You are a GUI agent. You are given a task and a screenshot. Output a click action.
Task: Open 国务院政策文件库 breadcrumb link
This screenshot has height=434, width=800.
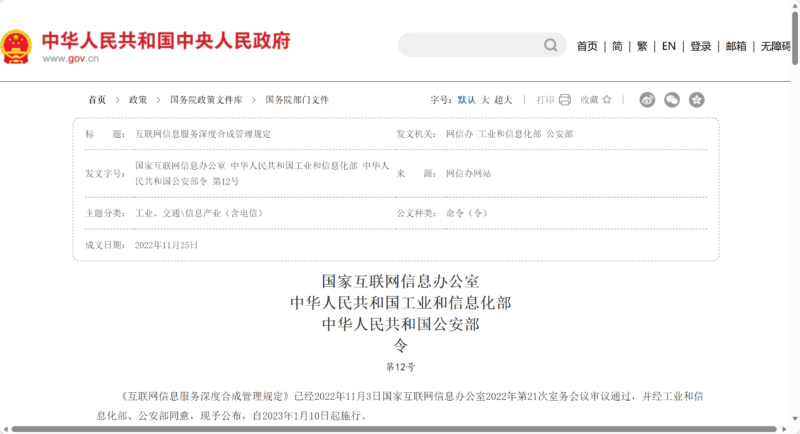(206, 100)
